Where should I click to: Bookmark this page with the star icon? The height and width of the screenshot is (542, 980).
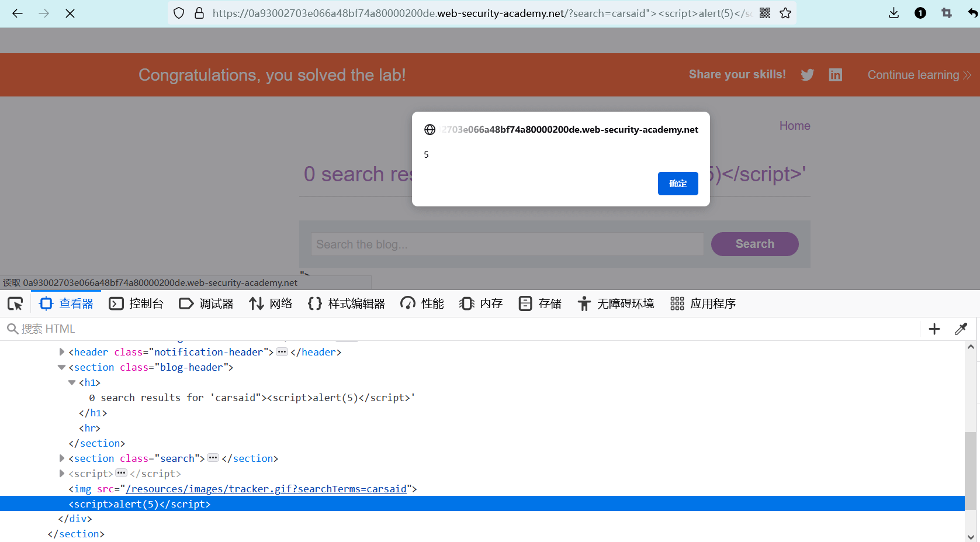click(785, 13)
